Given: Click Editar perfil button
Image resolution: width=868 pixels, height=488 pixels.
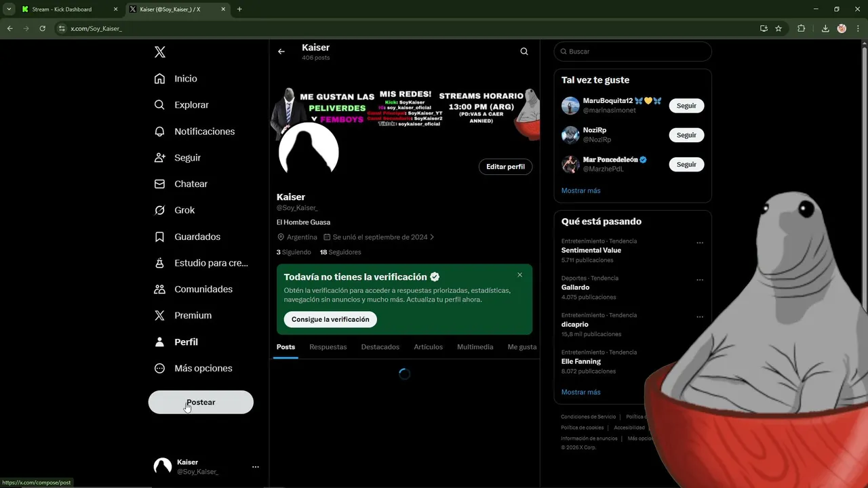Looking at the screenshot, I should [505, 167].
